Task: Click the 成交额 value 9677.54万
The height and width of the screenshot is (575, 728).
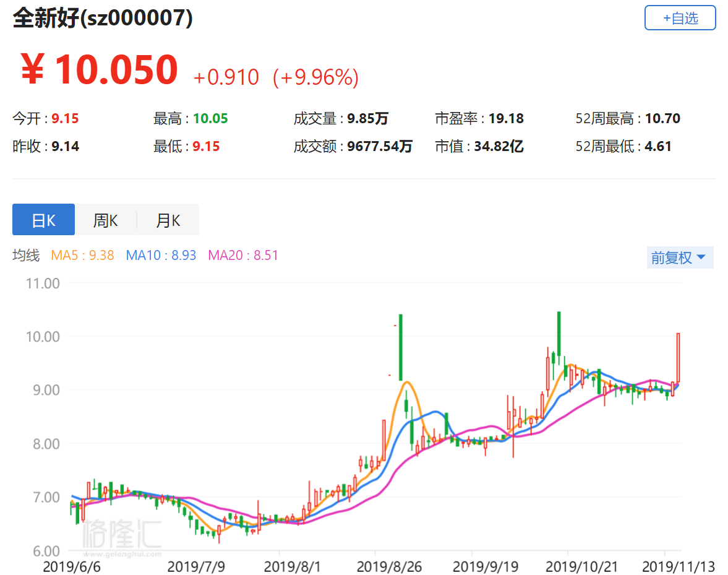Action: pyautogui.click(x=380, y=146)
